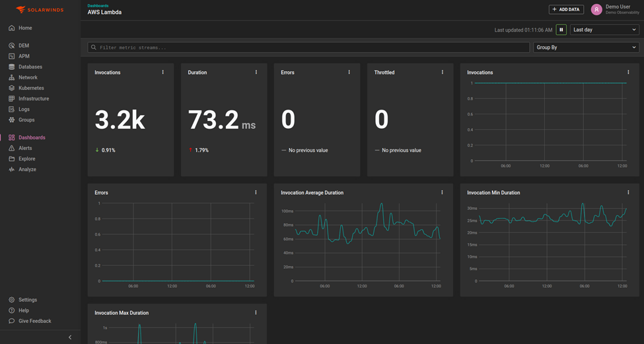Click the Filter metric streams input field
The width and height of the screenshot is (644, 344).
[308, 48]
